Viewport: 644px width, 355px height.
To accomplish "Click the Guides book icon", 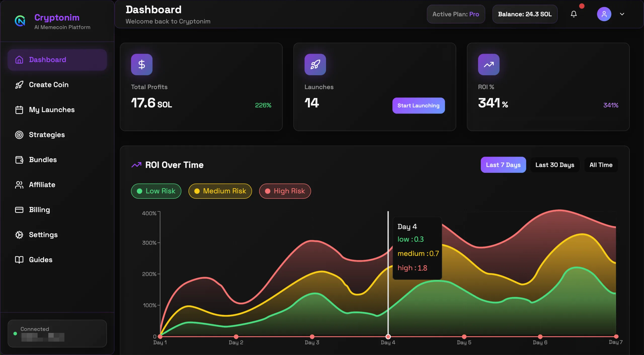I will pyautogui.click(x=19, y=260).
